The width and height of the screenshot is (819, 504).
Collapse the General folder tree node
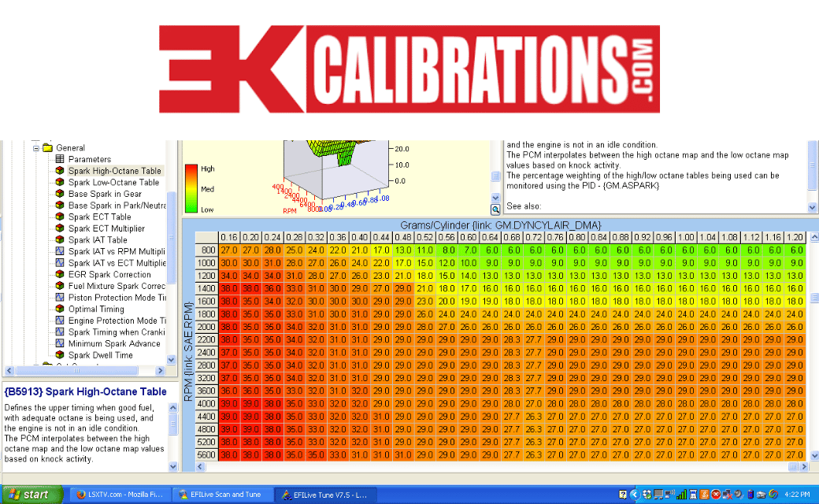tap(35, 147)
